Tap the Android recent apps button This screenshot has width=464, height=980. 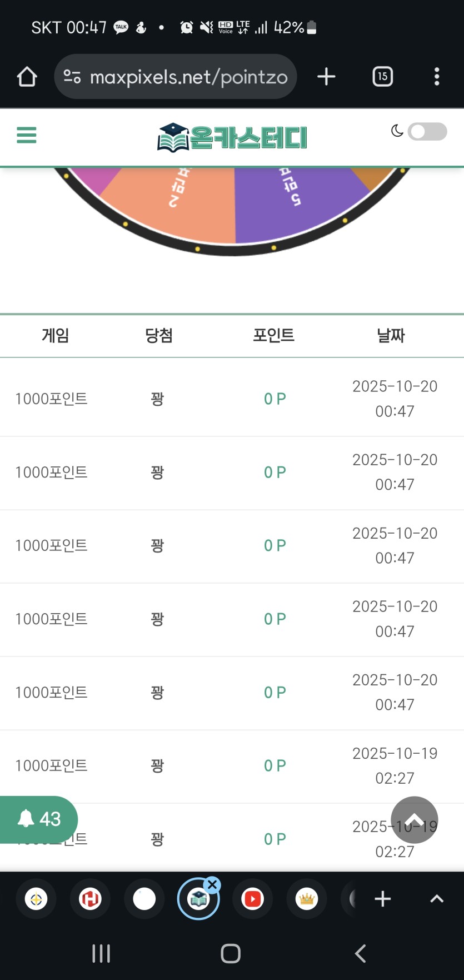point(101,953)
